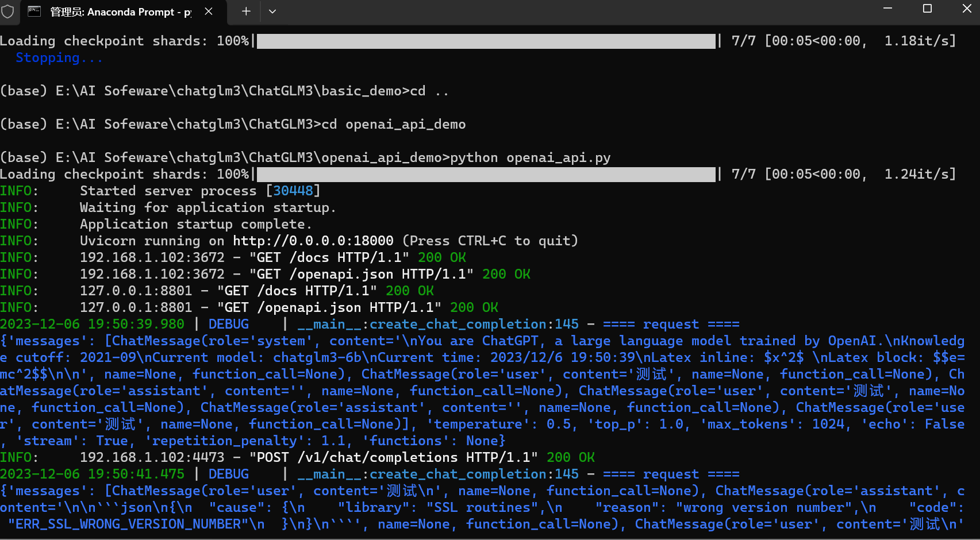Click the POST /v1/chat/completions log line
The image size is (980, 540).
(297, 457)
